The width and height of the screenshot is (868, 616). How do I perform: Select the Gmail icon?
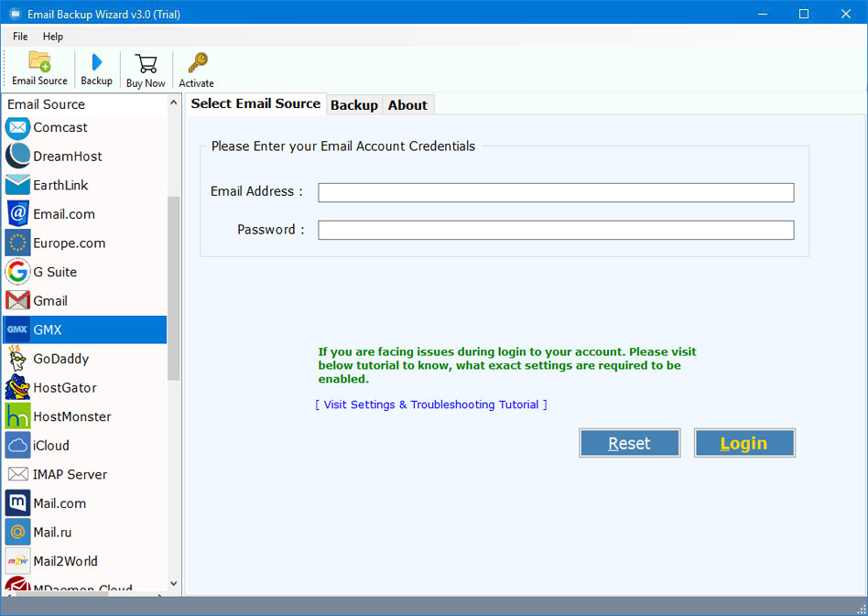[x=17, y=300]
